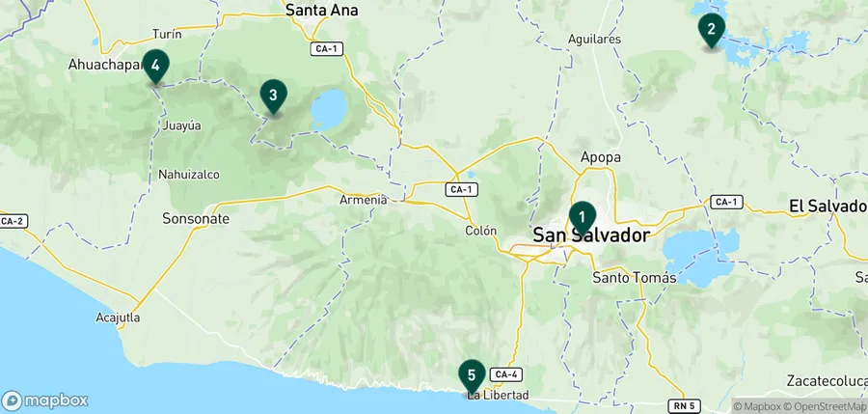Click the Sonsonate town label
Screen dimensions: 868x414
(196, 219)
